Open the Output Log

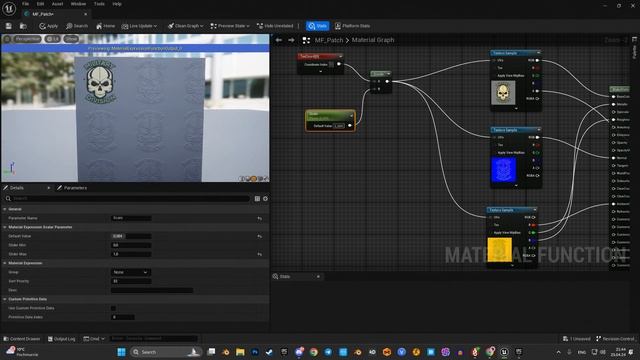[x=62, y=339]
